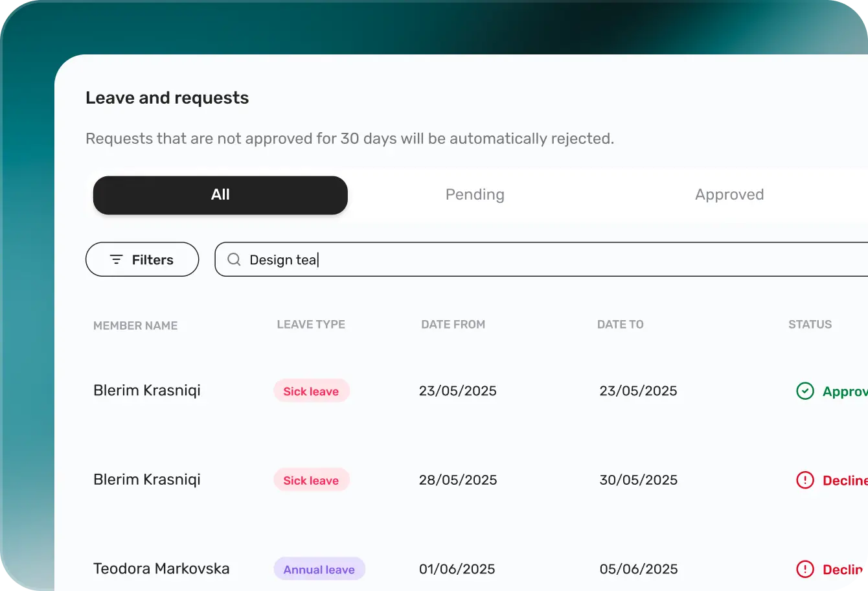Click the declined alert icon in Teodora's row

tap(805, 570)
